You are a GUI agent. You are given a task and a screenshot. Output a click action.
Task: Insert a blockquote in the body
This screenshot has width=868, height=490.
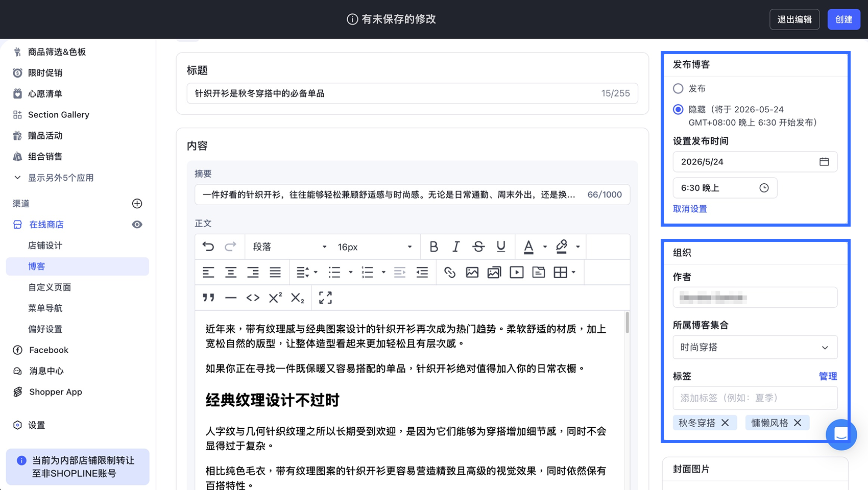point(208,298)
